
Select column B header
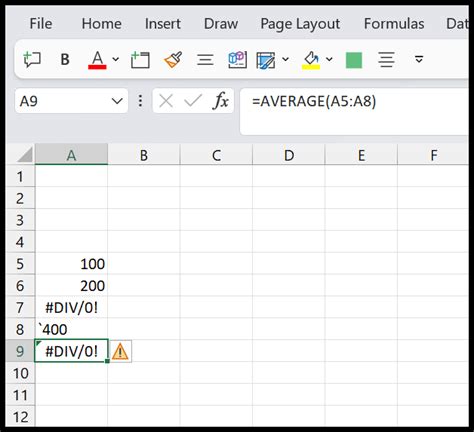click(144, 155)
